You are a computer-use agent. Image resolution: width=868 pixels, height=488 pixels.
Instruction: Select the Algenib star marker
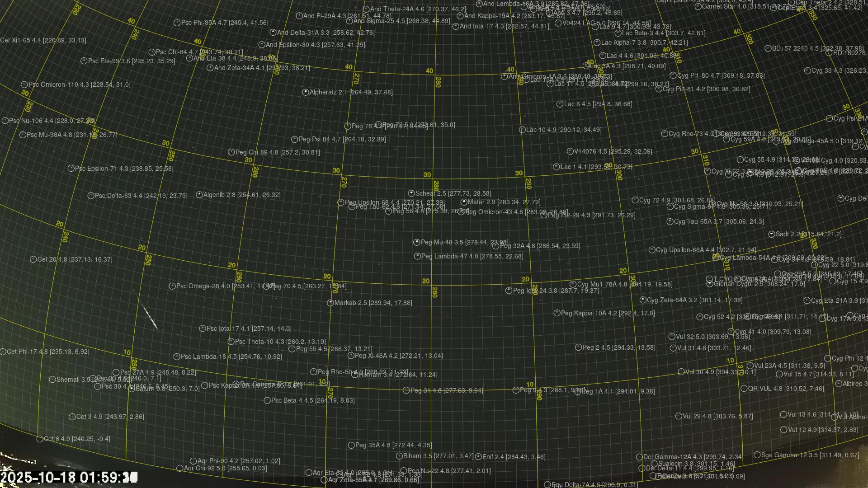click(199, 195)
